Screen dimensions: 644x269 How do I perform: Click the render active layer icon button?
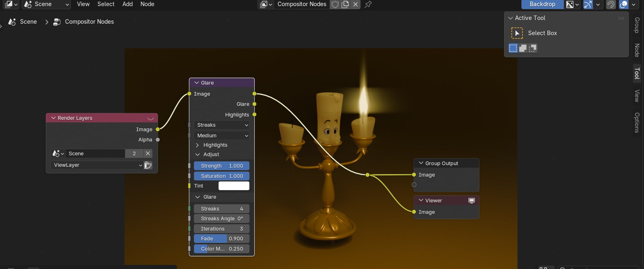tap(148, 165)
